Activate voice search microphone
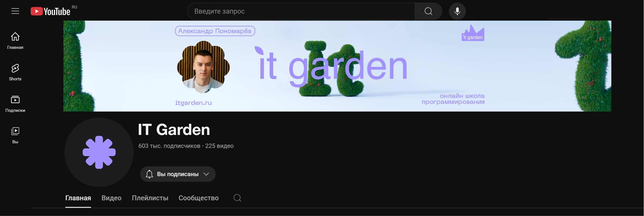The height and width of the screenshot is (216, 644). 457,11
